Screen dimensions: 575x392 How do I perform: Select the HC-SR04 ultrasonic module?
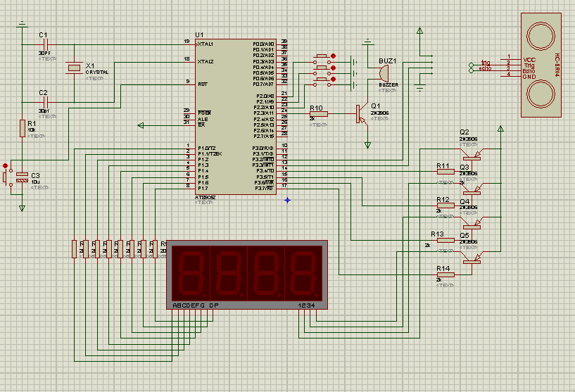coord(541,65)
